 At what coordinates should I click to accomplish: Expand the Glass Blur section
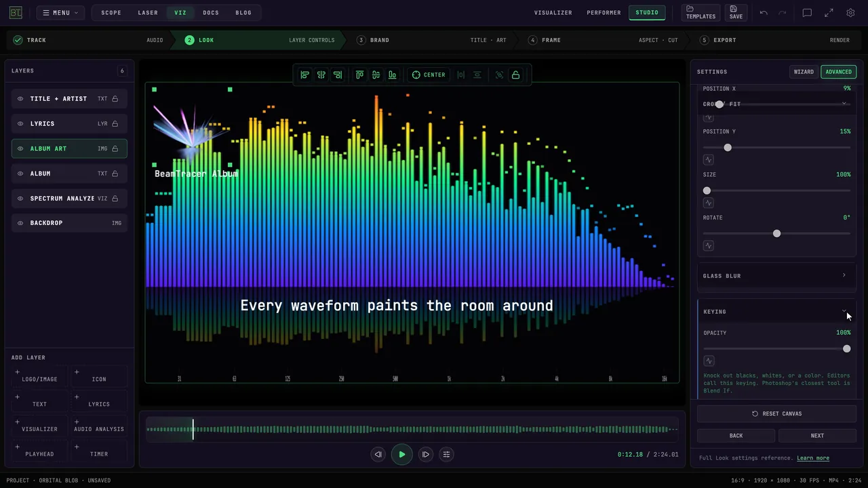776,276
